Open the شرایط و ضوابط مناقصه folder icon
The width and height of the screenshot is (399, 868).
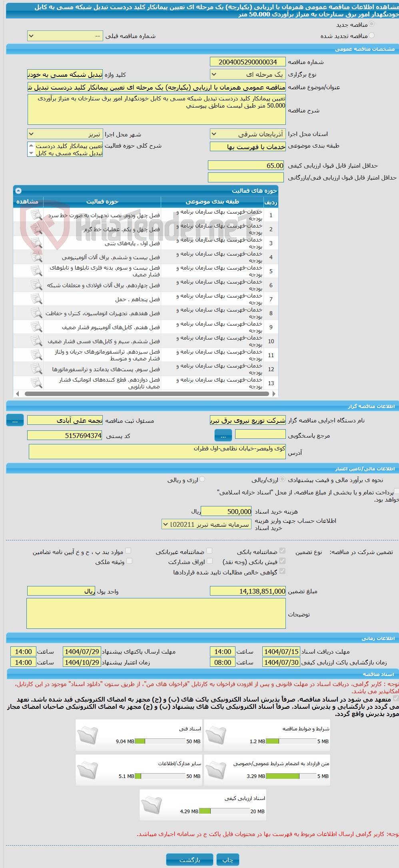[x=215, y=735]
